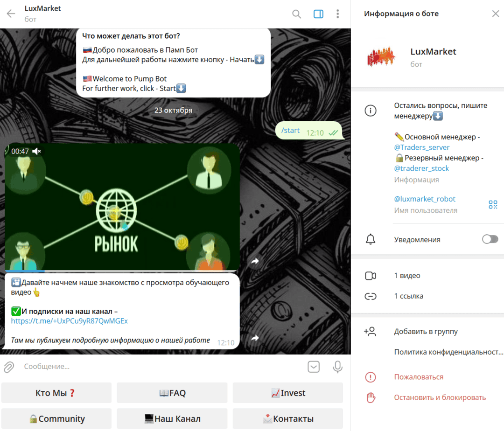The image size is (504, 431).
Task: Forward the video using the share arrow
Action: [x=255, y=262]
